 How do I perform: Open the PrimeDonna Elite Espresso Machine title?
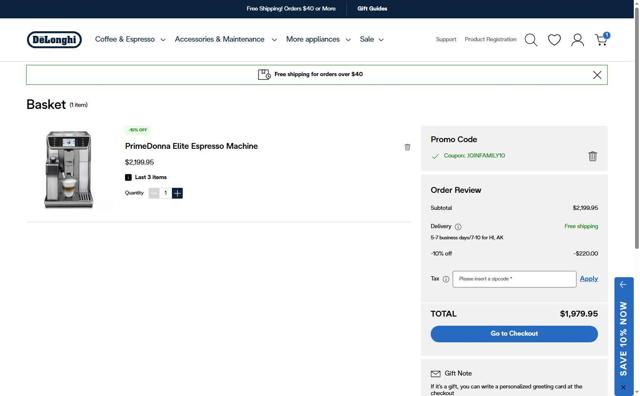click(191, 146)
